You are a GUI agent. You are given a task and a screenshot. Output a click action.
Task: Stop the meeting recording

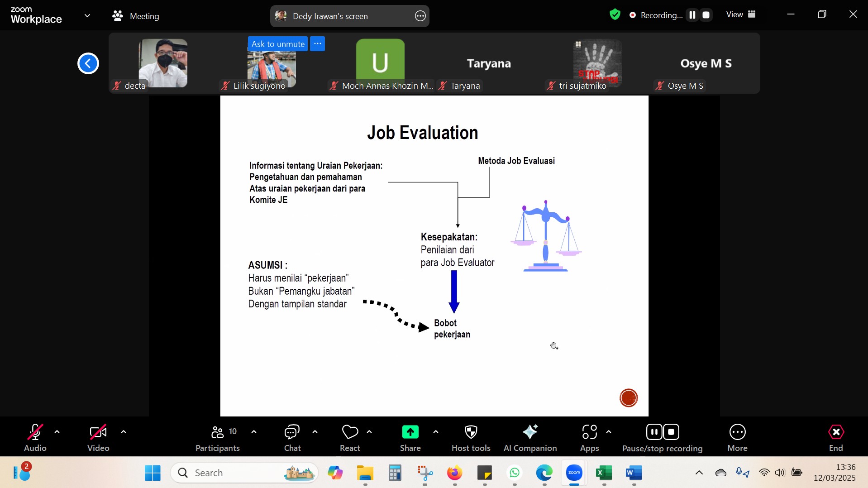(671, 431)
